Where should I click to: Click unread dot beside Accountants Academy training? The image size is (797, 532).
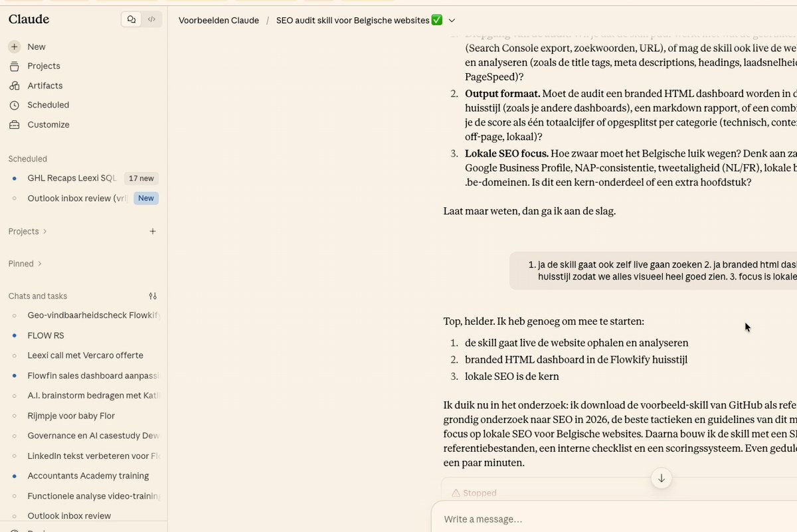coord(15,476)
